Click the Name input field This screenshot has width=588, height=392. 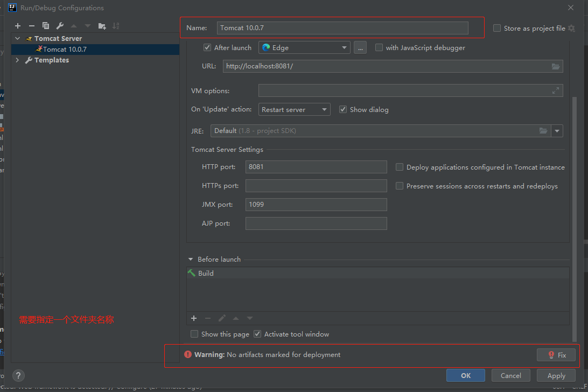coord(342,28)
